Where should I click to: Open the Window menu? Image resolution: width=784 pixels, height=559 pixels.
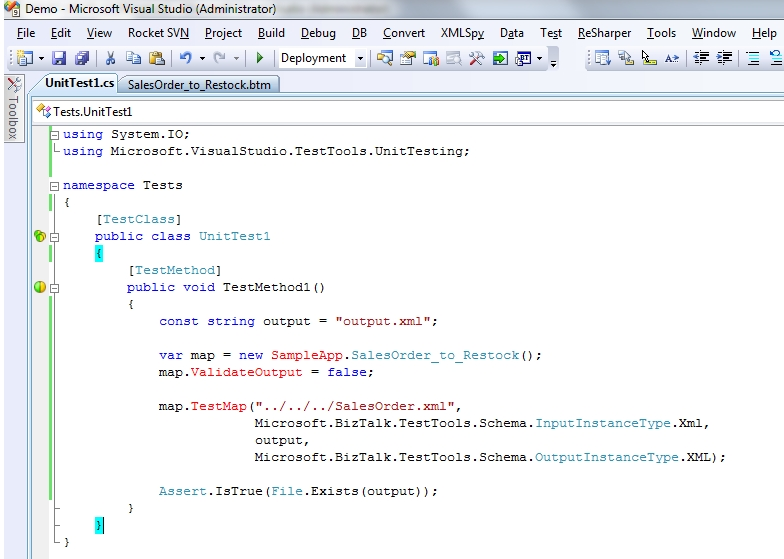pyautogui.click(x=714, y=33)
